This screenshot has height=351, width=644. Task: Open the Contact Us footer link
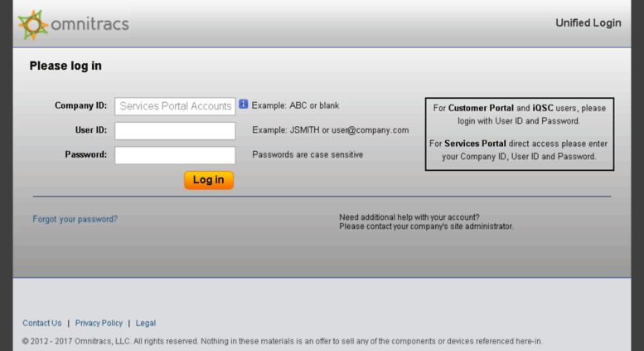point(41,323)
